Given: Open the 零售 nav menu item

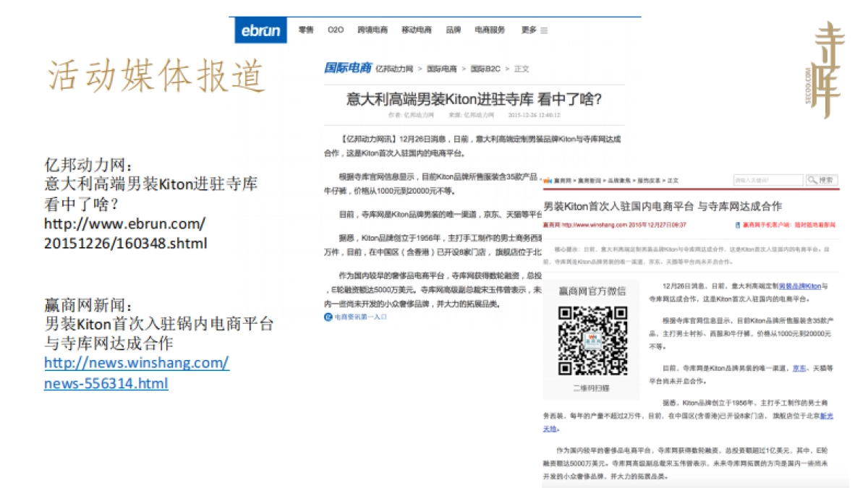Looking at the screenshot, I should pos(306,30).
